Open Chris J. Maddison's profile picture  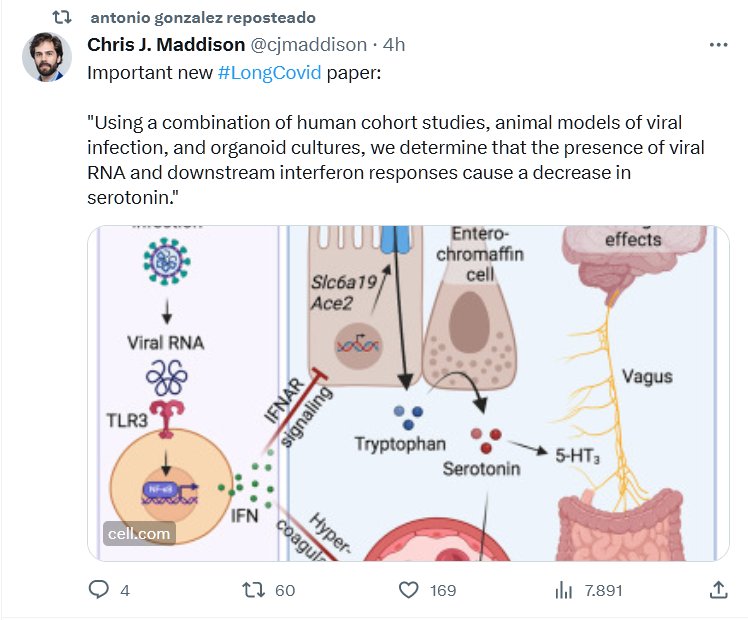pos(47,58)
